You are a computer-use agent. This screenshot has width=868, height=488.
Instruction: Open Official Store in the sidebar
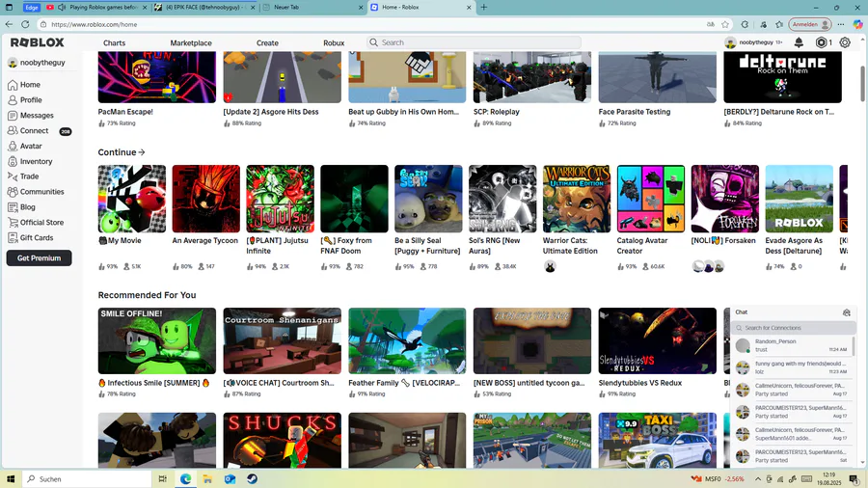tap(36, 223)
